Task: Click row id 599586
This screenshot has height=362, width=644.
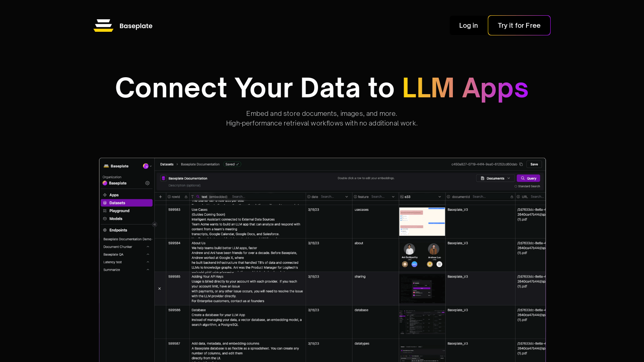Action: pos(174,310)
